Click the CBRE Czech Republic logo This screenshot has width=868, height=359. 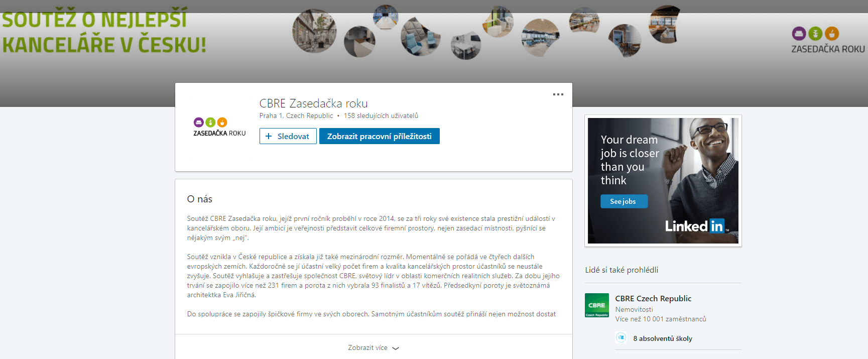(597, 305)
